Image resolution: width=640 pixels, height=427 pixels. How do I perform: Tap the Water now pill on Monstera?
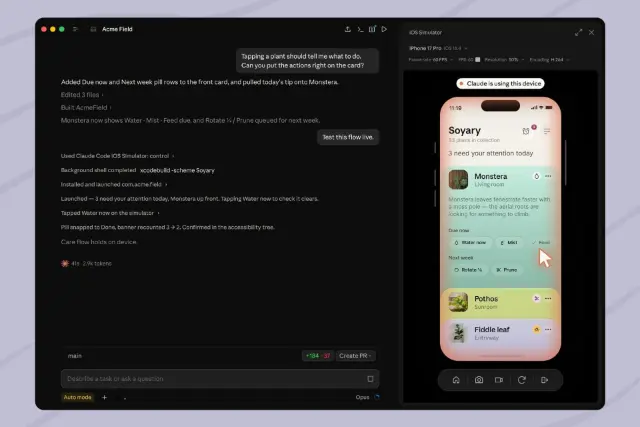[x=470, y=242]
